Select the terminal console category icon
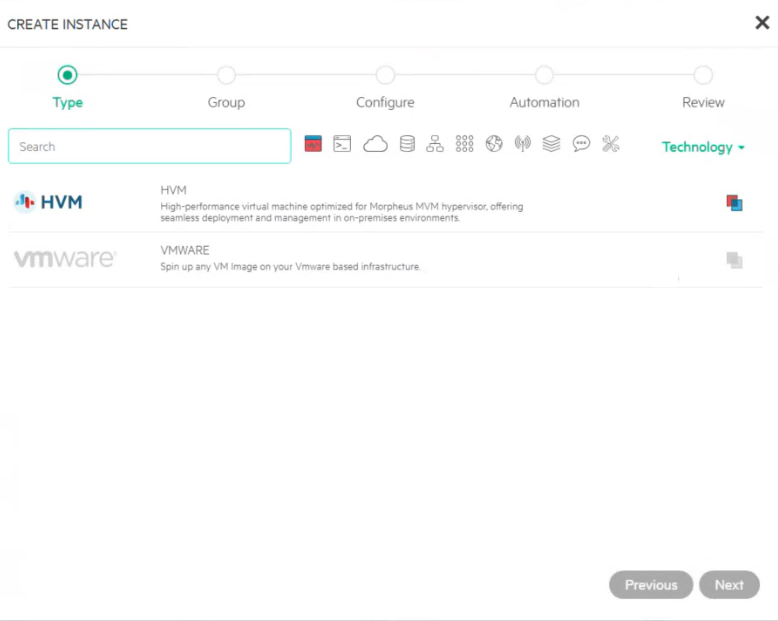The image size is (778, 621). pyautogui.click(x=342, y=144)
